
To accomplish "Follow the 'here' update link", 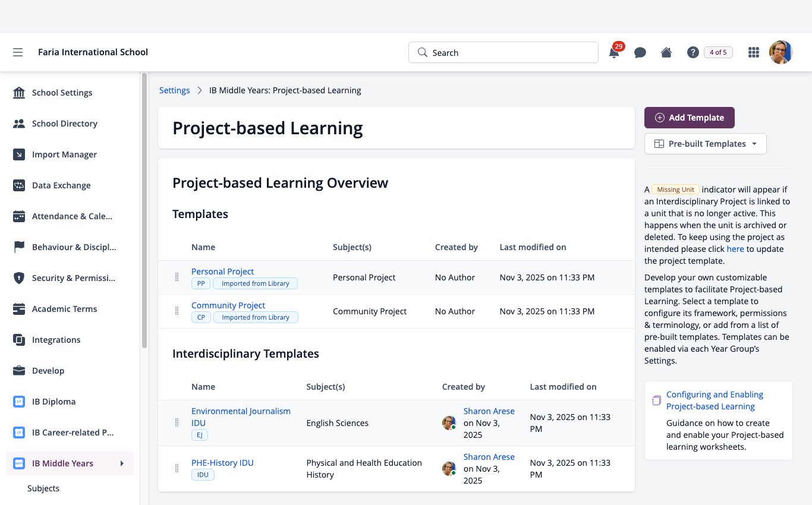I will [x=735, y=249].
